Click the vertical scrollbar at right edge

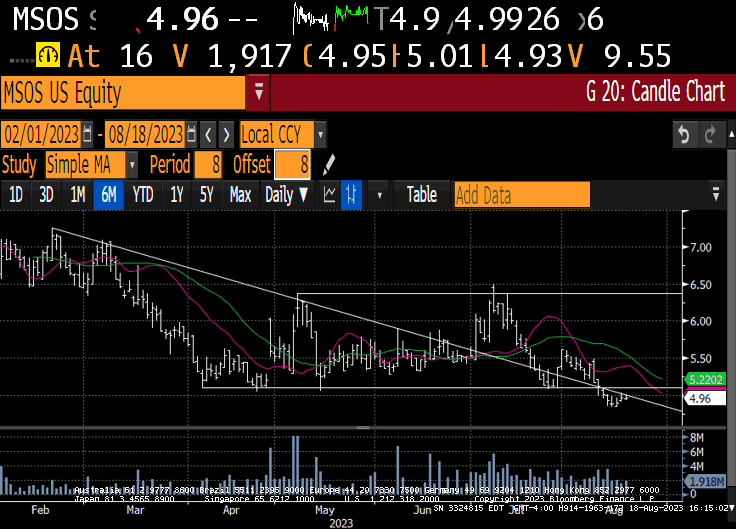(731, 319)
